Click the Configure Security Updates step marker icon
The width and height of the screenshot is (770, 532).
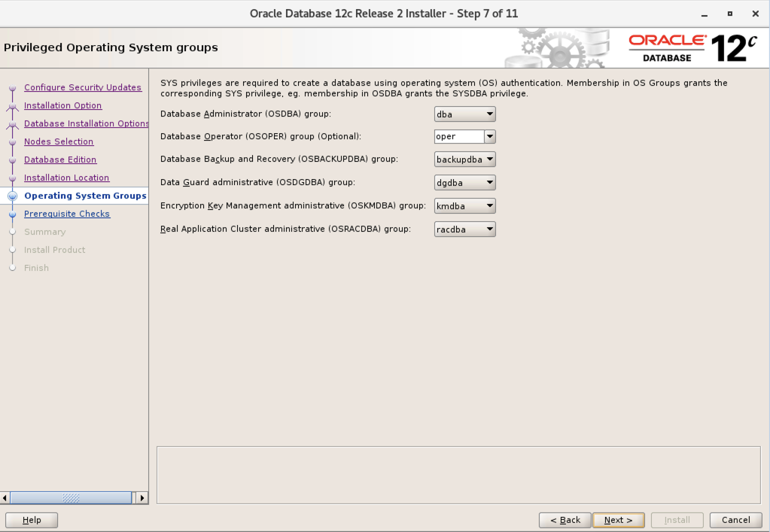[x=13, y=88]
